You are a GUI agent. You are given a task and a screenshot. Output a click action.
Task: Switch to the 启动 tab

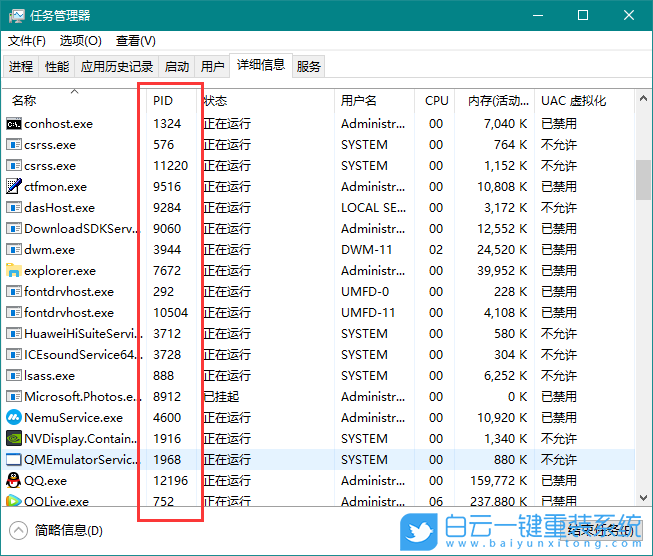pos(177,66)
